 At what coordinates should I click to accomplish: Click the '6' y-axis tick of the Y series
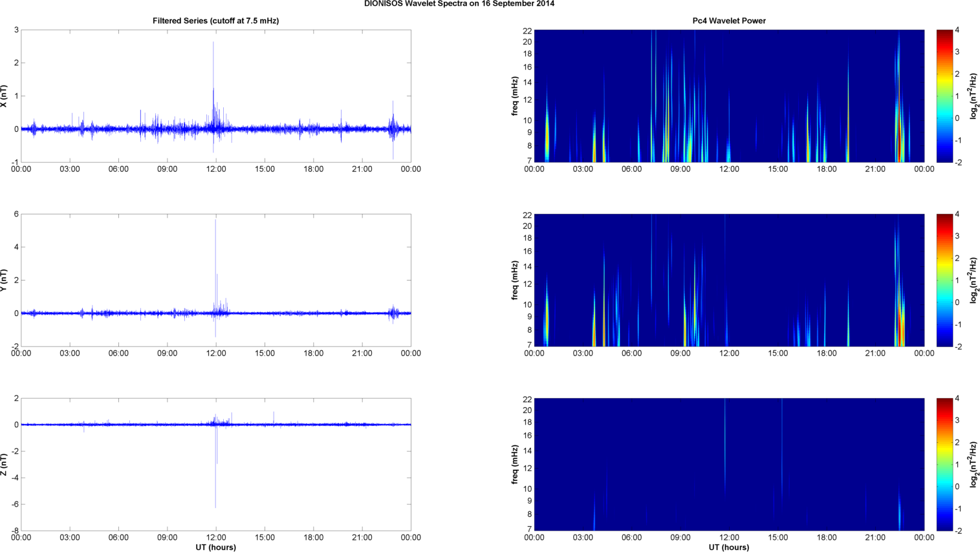tap(16, 215)
